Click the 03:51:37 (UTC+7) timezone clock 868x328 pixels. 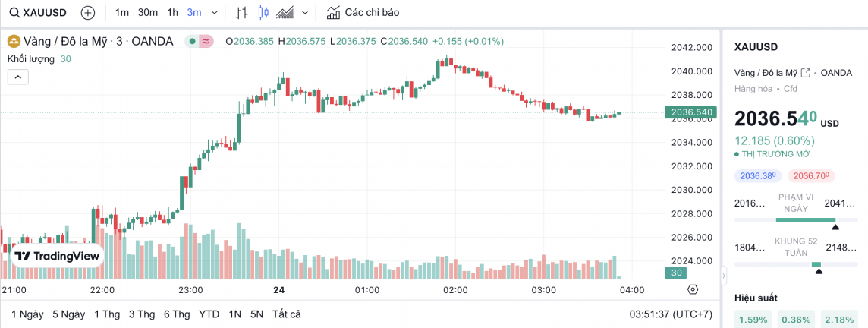(671, 314)
